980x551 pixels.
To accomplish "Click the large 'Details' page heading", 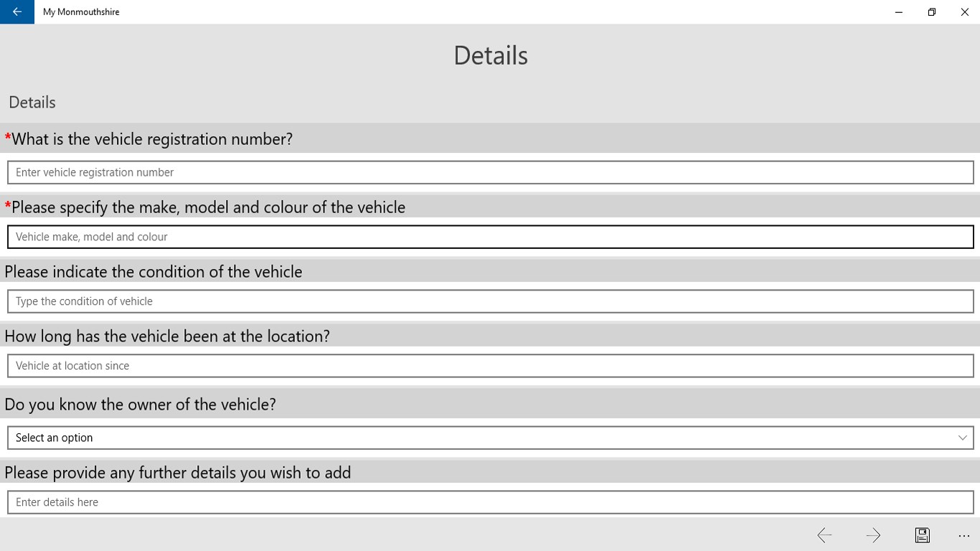I will [x=491, y=56].
